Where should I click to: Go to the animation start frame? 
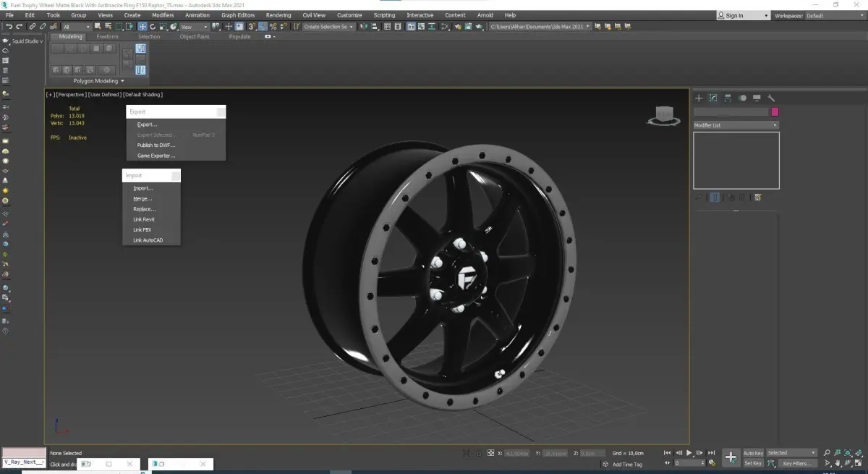click(x=668, y=453)
